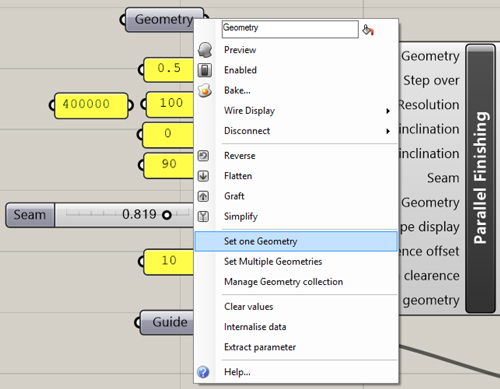Viewport: 500px width, 389px height.
Task: Click the paint bucket icon beside name field
Action: (368, 30)
